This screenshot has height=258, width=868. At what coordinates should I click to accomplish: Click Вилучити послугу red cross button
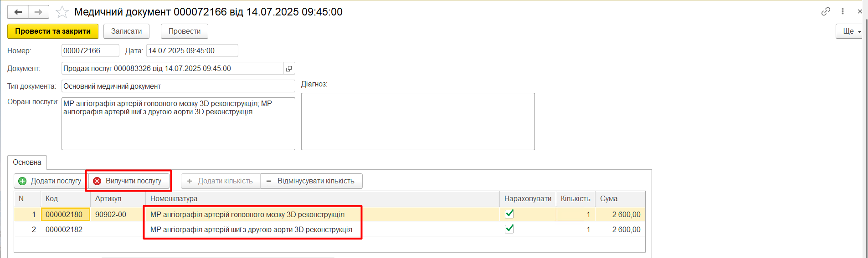tap(128, 181)
